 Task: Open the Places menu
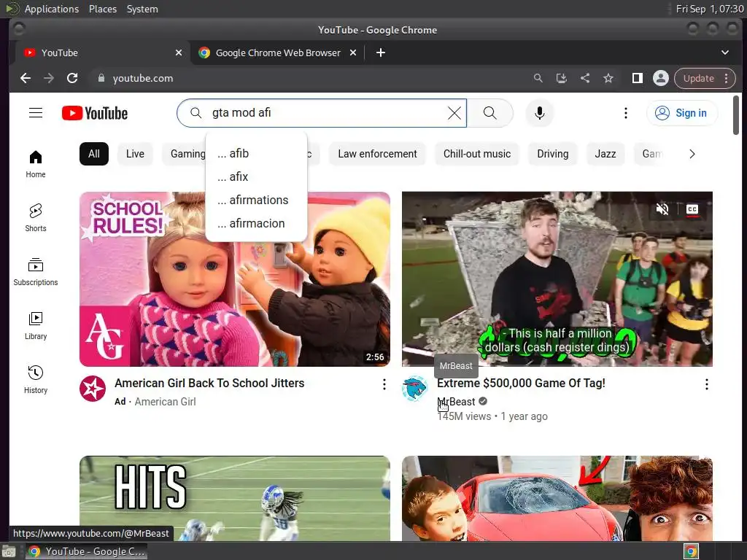click(x=103, y=9)
